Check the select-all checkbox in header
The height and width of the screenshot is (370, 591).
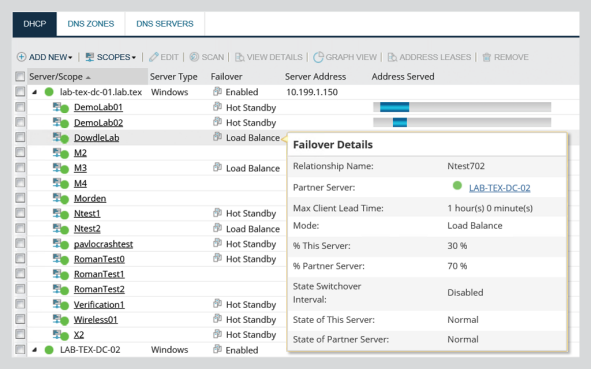pos(20,76)
